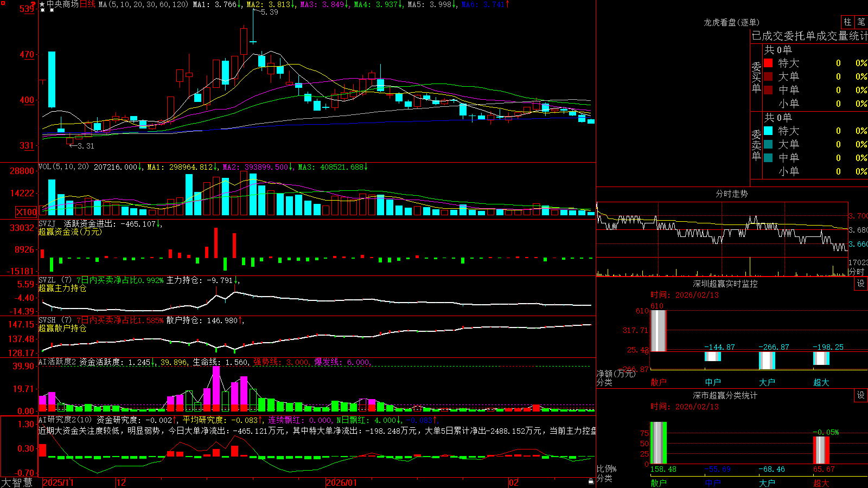Toggle the 日线 period label

click(87, 4)
